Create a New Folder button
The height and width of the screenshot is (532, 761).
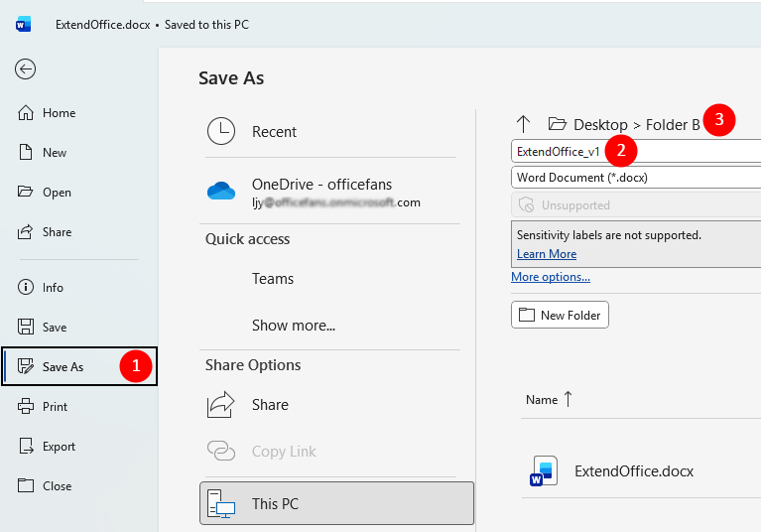click(x=560, y=315)
